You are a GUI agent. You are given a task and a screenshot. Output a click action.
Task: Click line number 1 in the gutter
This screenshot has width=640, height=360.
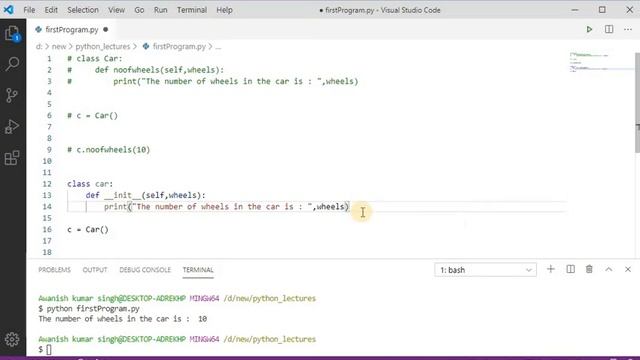pos(49,58)
